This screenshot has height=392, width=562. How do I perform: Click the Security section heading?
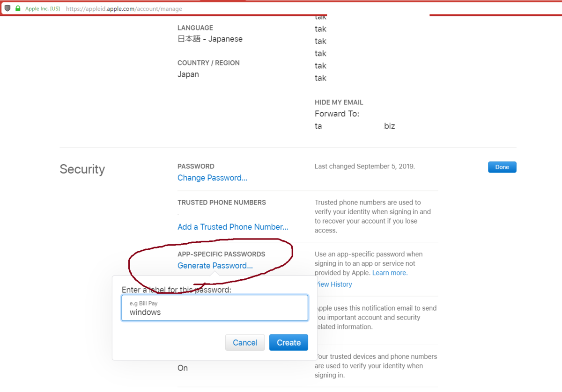pos(82,169)
